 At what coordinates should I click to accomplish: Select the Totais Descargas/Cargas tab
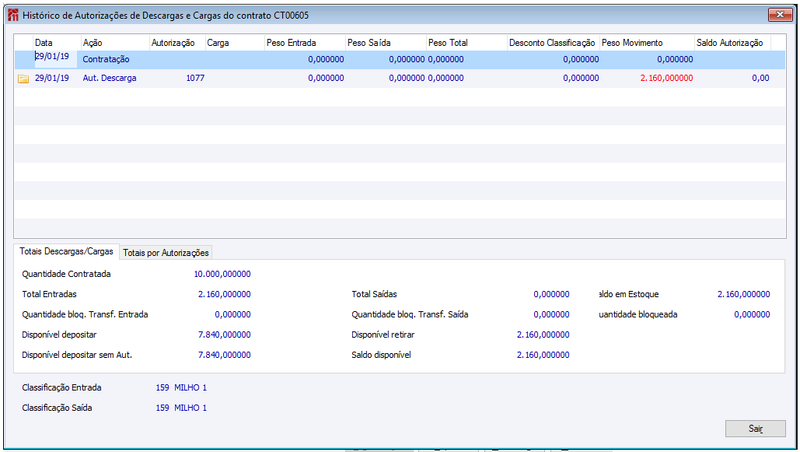67,251
